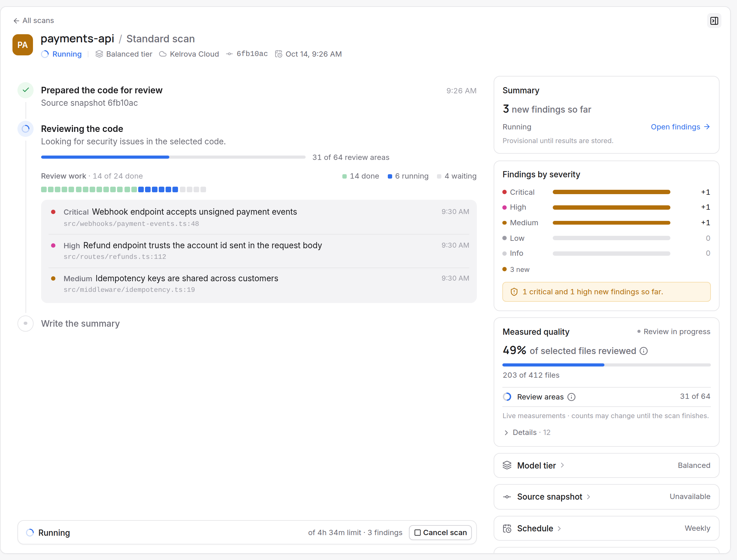Expand the Model tier section
This screenshot has height=560, width=737.
(x=606, y=466)
